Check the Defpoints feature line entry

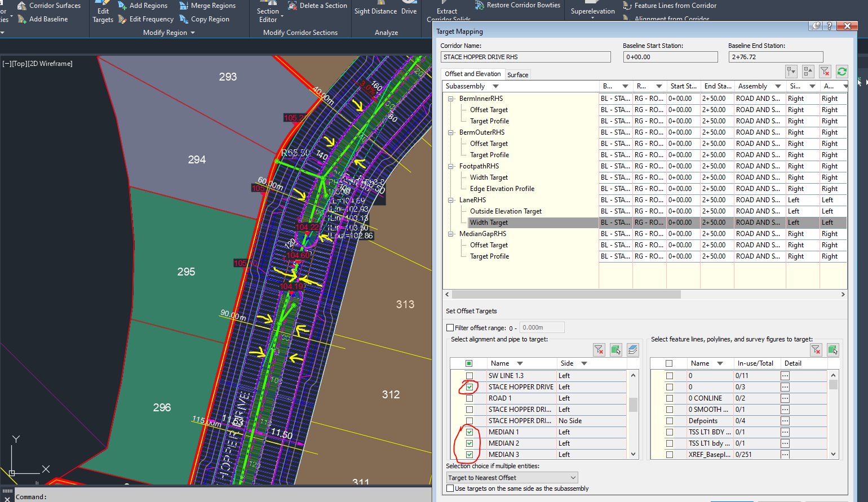(x=670, y=420)
